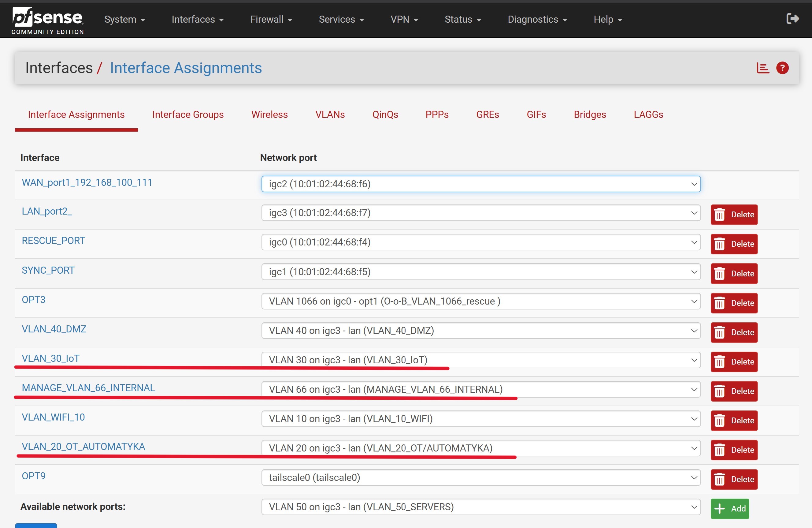Viewport: 812px width, 528px height.
Task: Open the SYNC_PORT network port dropdown (igc1)
Action: pos(481,272)
